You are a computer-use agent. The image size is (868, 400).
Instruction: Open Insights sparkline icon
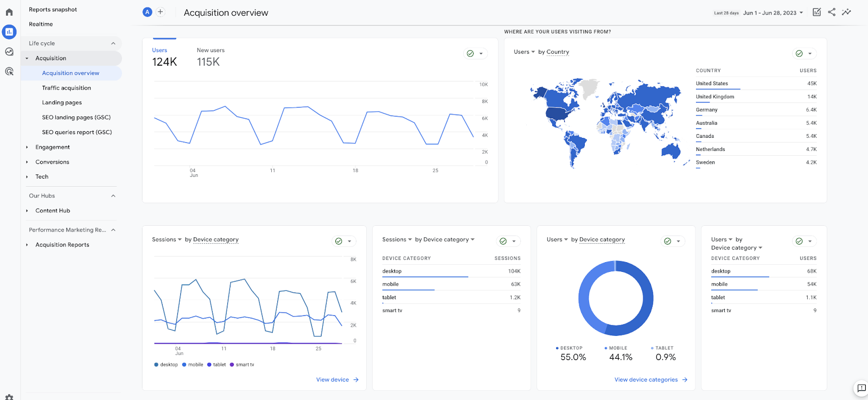[846, 12]
